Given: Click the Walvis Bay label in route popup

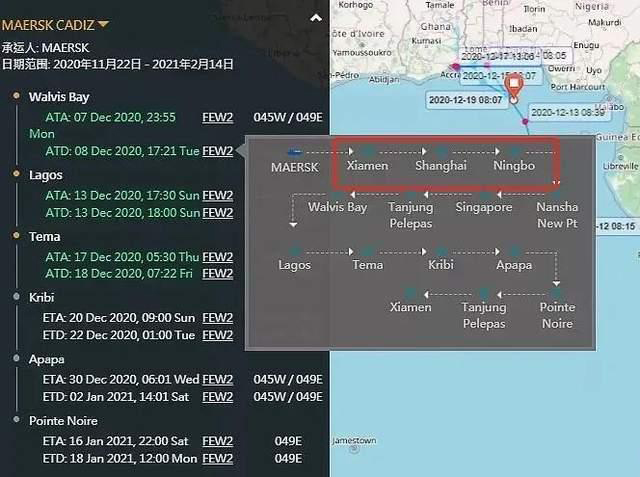Looking at the screenshot, I should point(338,207).
